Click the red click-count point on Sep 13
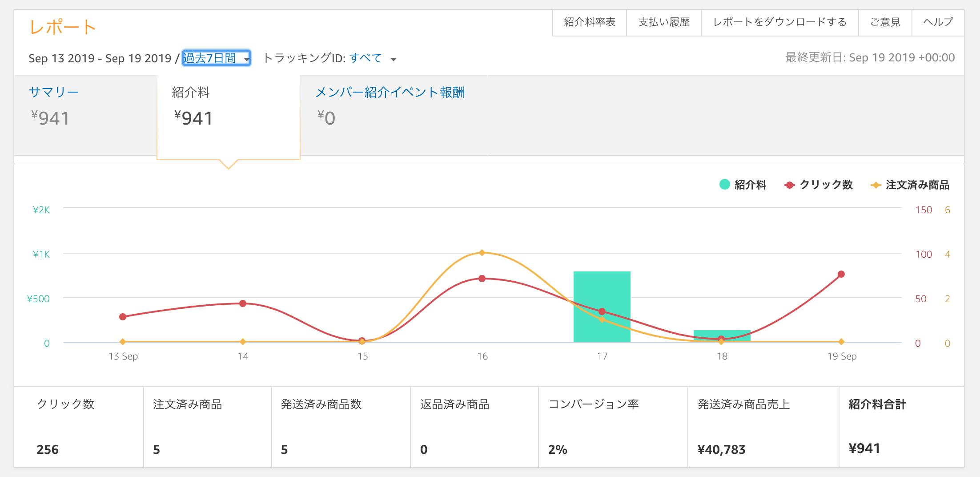Viewport: 980px width, 477px height. 123,317
